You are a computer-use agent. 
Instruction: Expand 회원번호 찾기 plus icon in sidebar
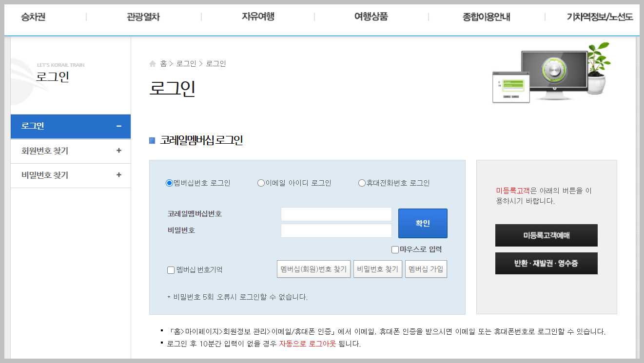(119, 151)
